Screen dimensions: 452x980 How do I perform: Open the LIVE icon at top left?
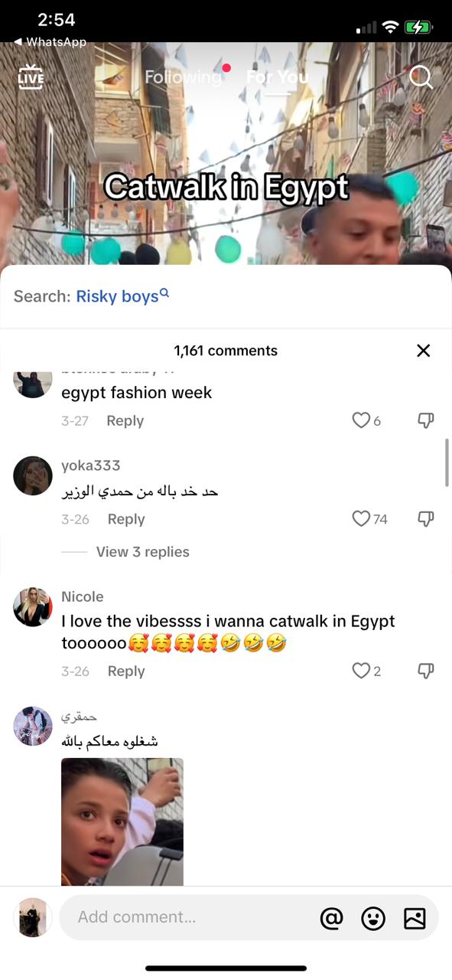31,77
